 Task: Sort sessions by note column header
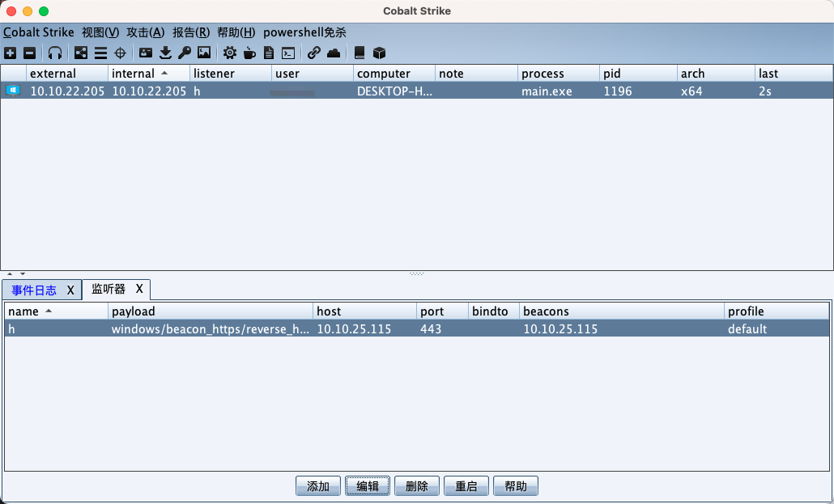(477, 74)
